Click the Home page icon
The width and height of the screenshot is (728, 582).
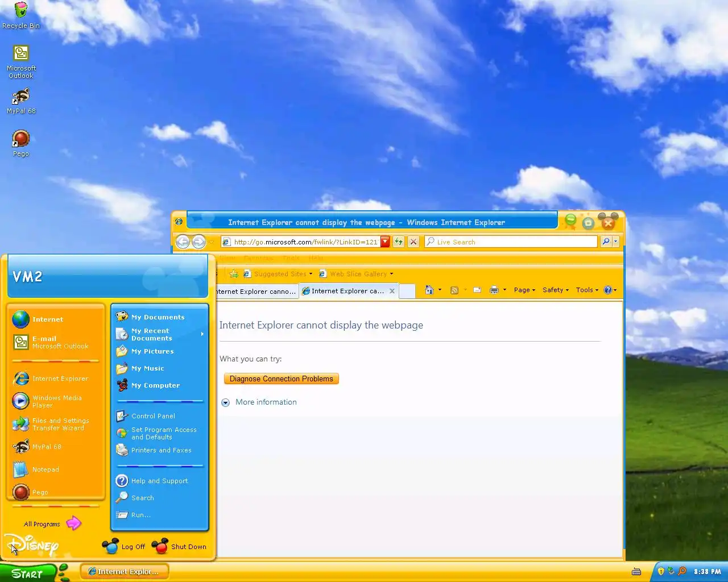point(429,290)
